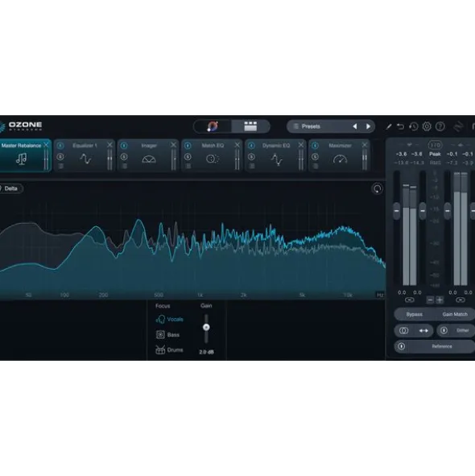This screenshot has height=476, width=475.
Task: Open the Reference panel
Action: click(442, 346)
